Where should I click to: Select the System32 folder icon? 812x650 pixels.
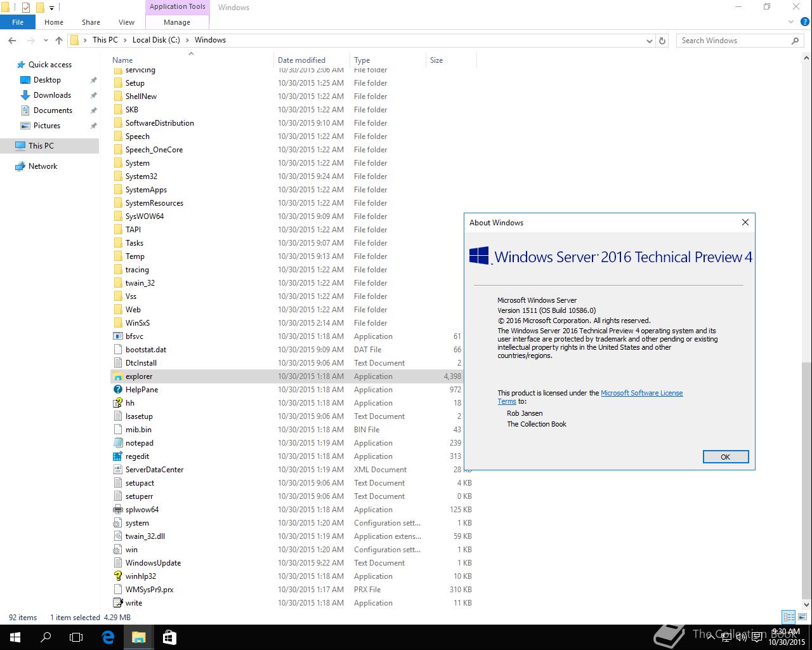pos(117,176)
